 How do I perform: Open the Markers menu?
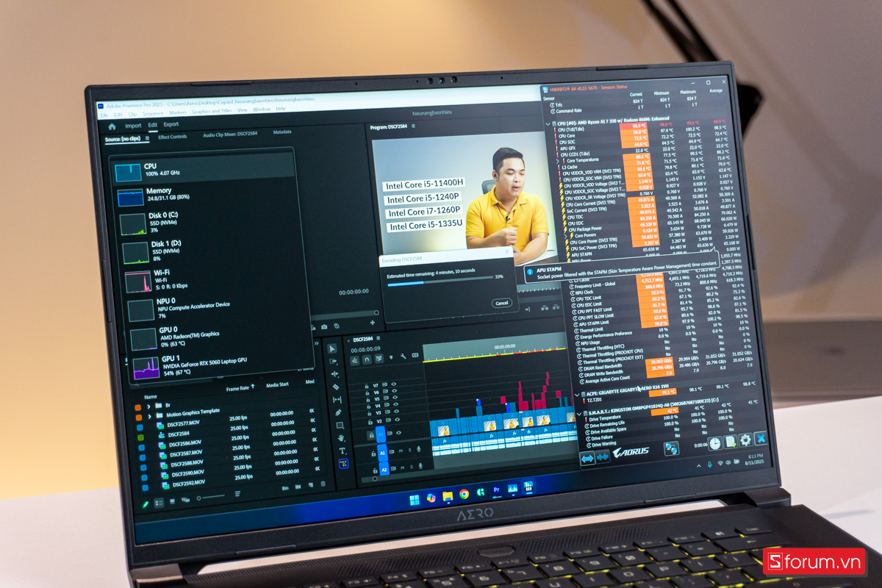178,113
